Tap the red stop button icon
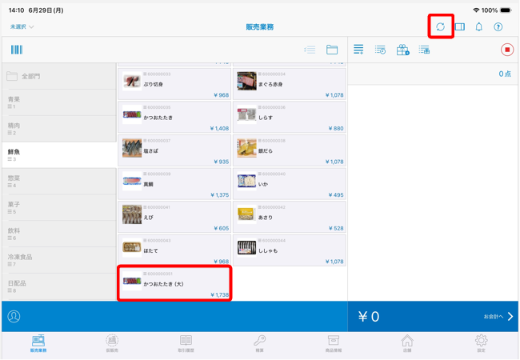The width and height of the screenshot is (520, 360). pos(507,50)
